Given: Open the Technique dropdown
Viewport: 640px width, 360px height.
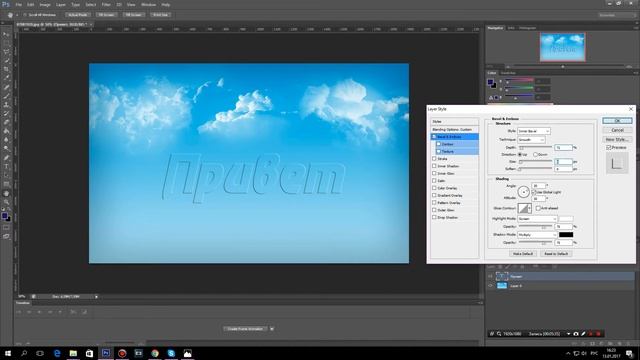Looking at the screenshot, I should [531, 140].
